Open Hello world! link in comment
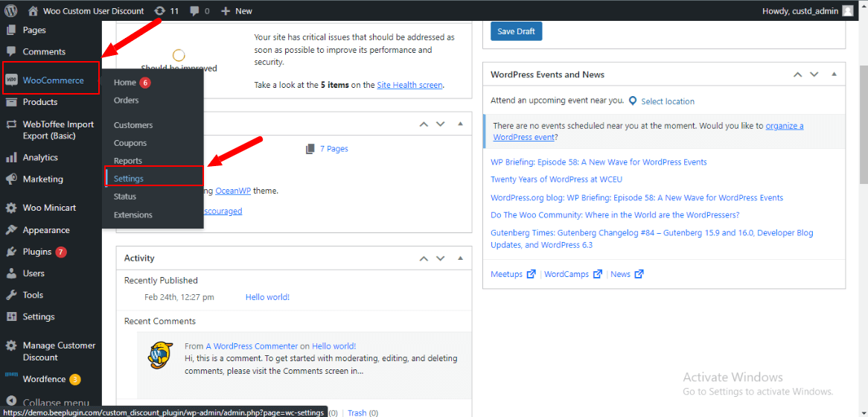 pos(334,346)
